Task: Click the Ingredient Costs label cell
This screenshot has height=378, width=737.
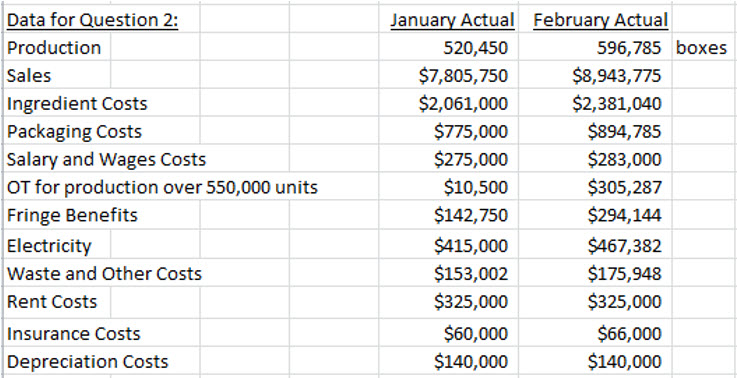Action: pyautogui.click(x=77, y=103)
